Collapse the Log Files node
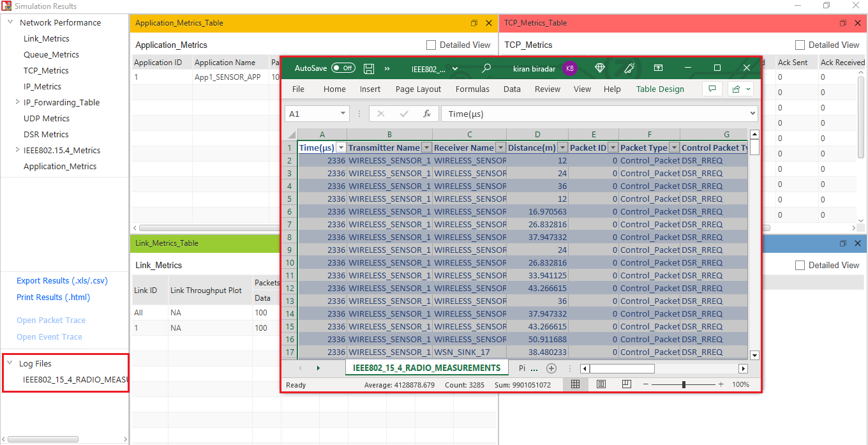 (10, 363)
